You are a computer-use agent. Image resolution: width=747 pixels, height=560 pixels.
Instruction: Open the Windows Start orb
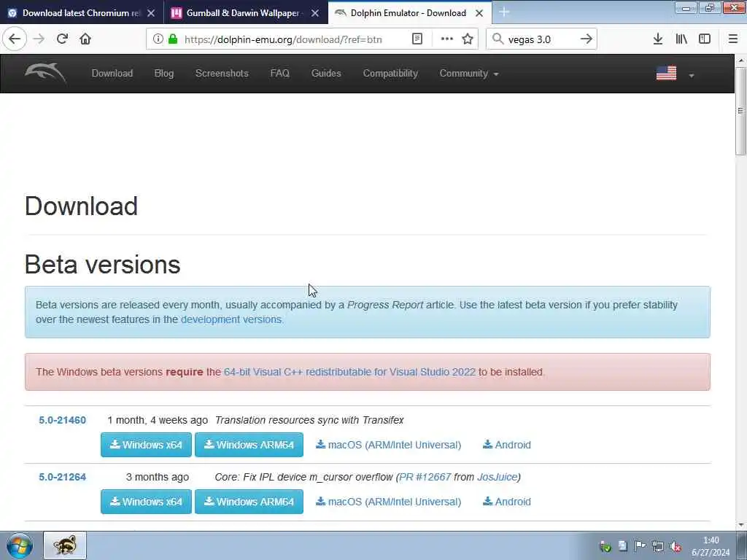coord(20,545)
